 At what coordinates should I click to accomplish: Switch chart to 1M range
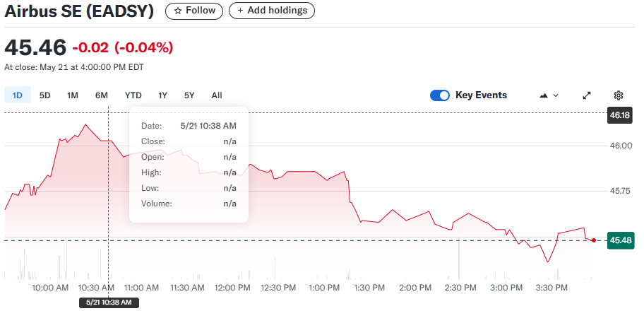73,95
